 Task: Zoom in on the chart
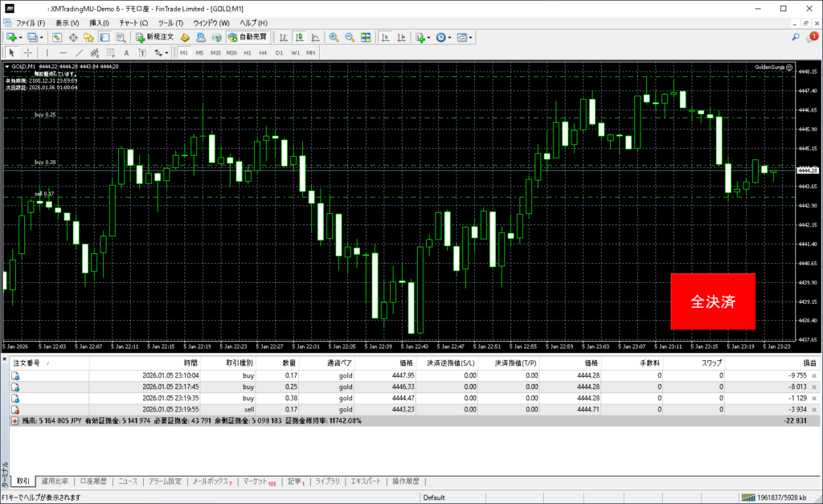pos(334,37)
